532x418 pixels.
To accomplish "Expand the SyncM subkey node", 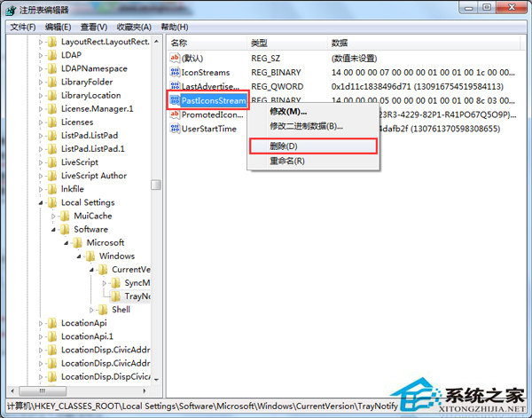I will (105, 283).
